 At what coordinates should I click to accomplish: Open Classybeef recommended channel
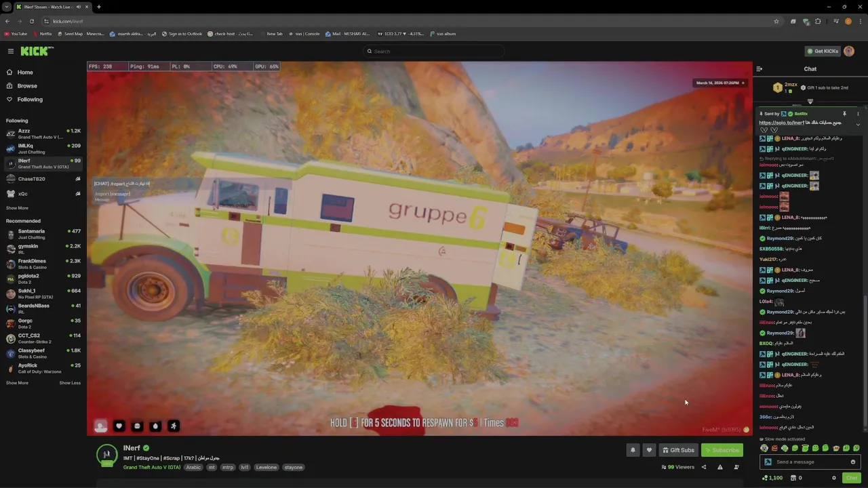[x=43, y=353]
